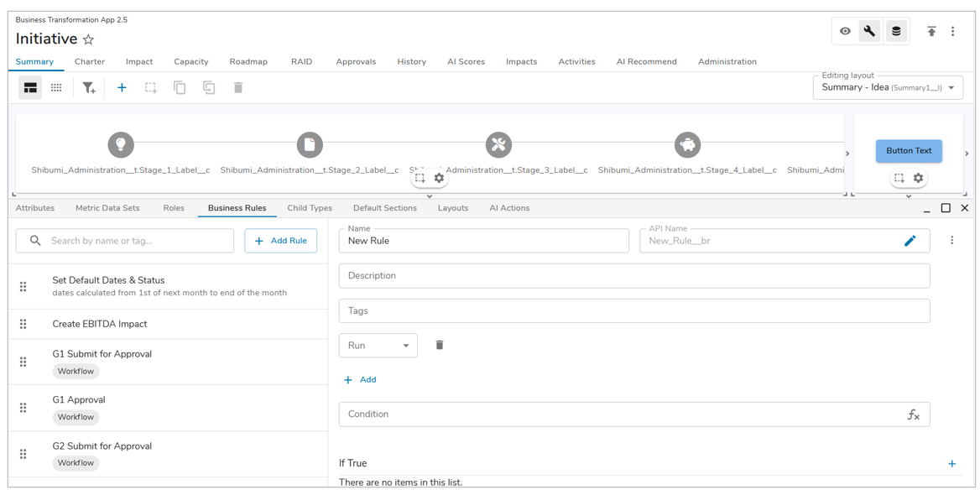Click the plus icon in layout toolbar
This screenshot has width=980, height=495.
click(x=122, y=88)
